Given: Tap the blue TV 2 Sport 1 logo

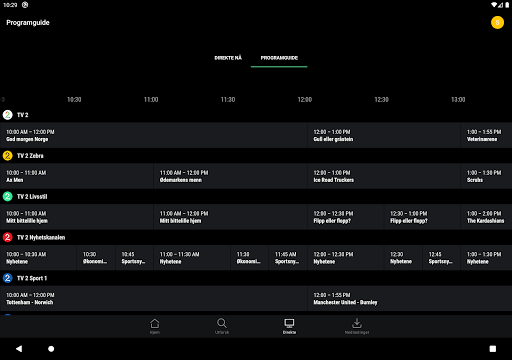Looking at the screenshot, I should point(7,278).
